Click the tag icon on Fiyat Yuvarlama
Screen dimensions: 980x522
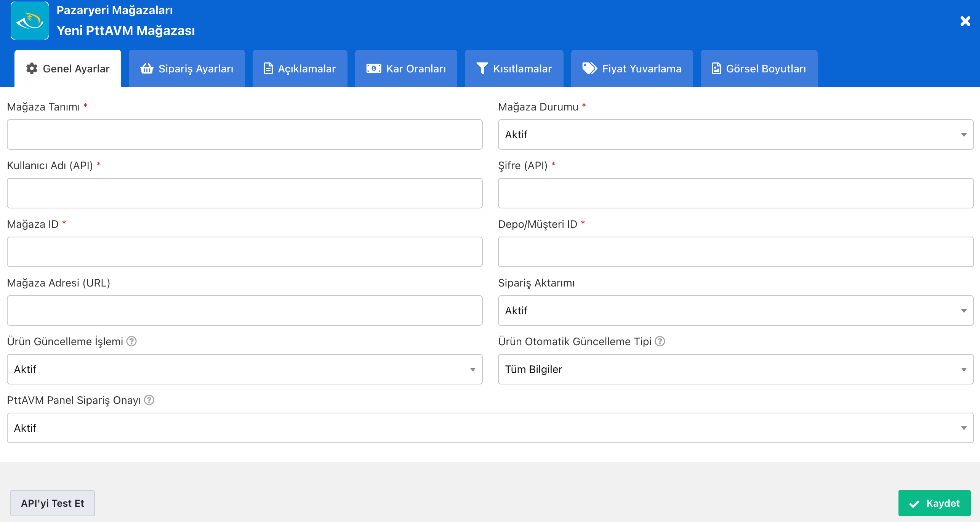coord(589,69)
